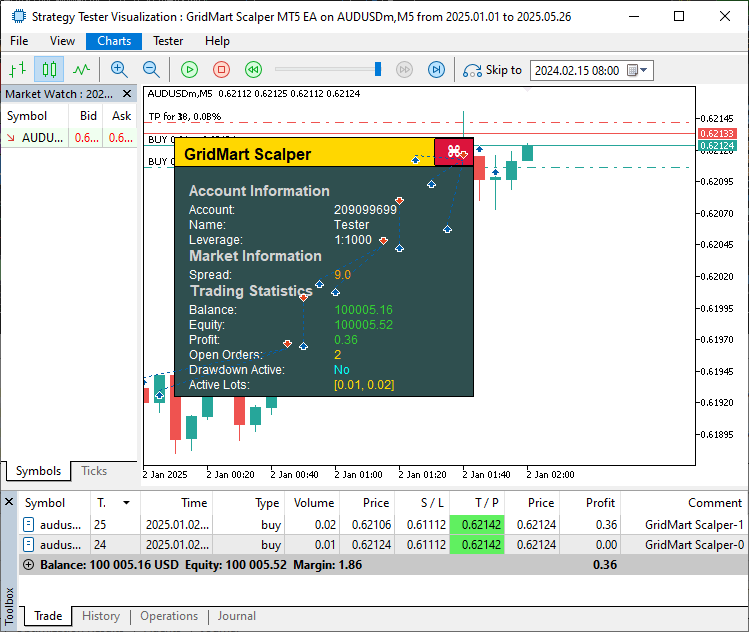This screenshot has width=749, height=632.
Task: Stop the strategy test with red button
Action: pos(222,69)
